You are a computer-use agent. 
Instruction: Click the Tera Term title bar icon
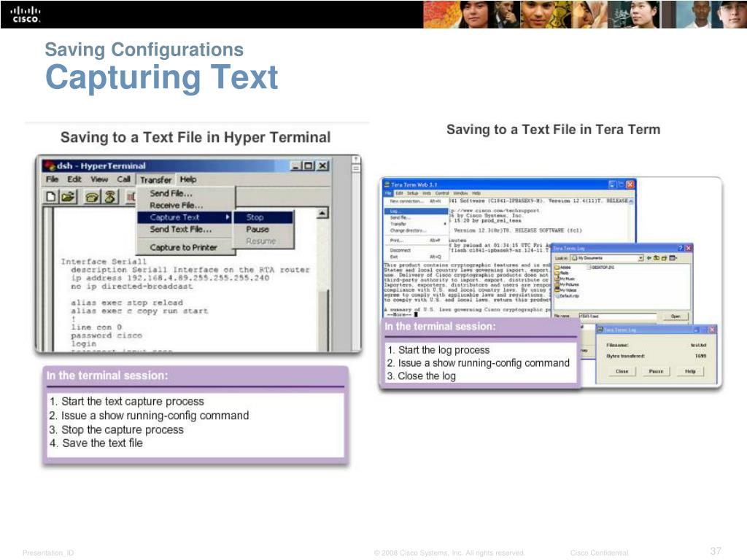tap(387, 184)
